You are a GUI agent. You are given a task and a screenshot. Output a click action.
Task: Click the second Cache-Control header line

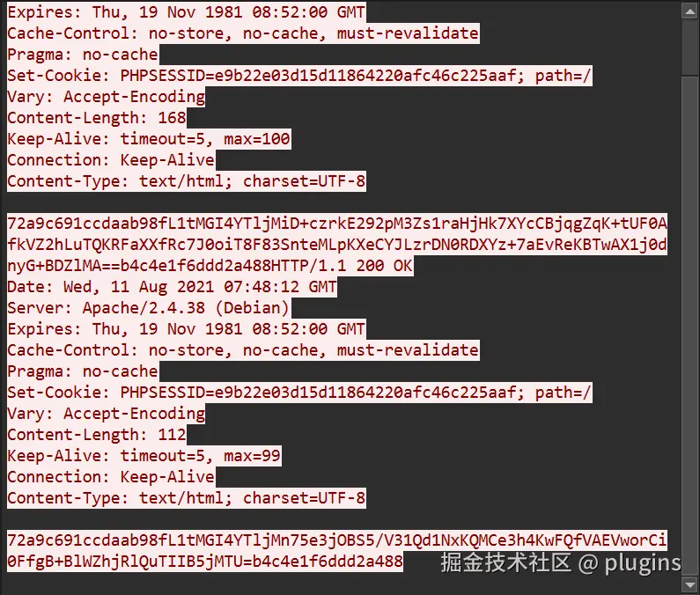(x=243, y=350)
